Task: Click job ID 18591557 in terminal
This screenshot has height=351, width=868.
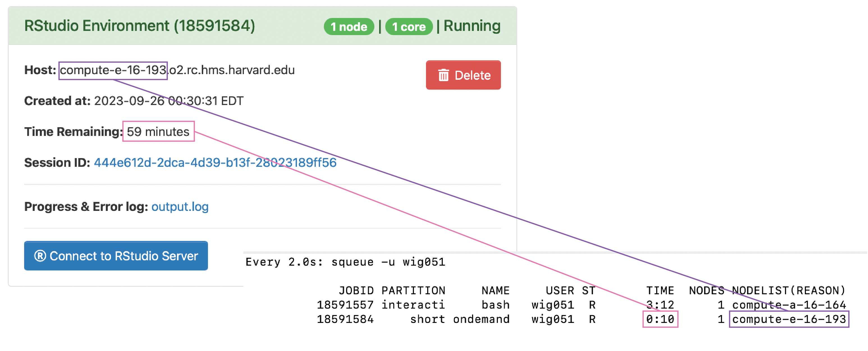Action: click(x=345, y=305)
